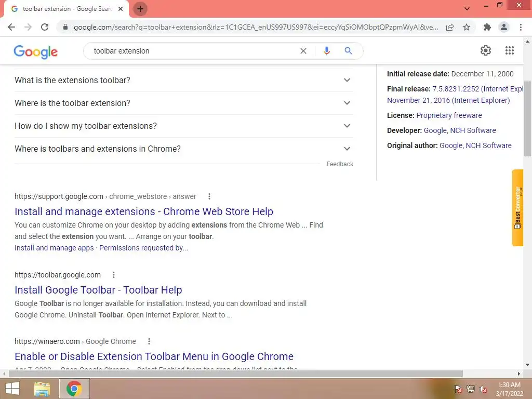Image resolution: width=532 pixels, height=399 pixels.
Task: Open the Google apps grid
Action: point(510,50)
